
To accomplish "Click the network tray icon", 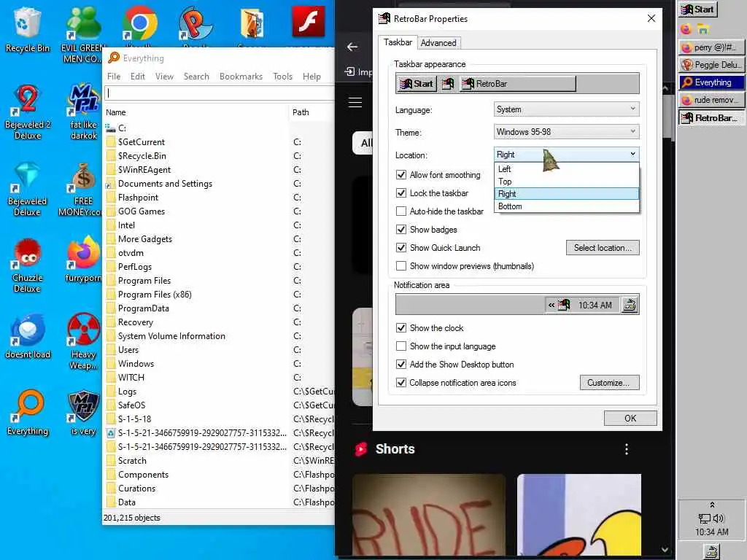I will pos(704,518).
